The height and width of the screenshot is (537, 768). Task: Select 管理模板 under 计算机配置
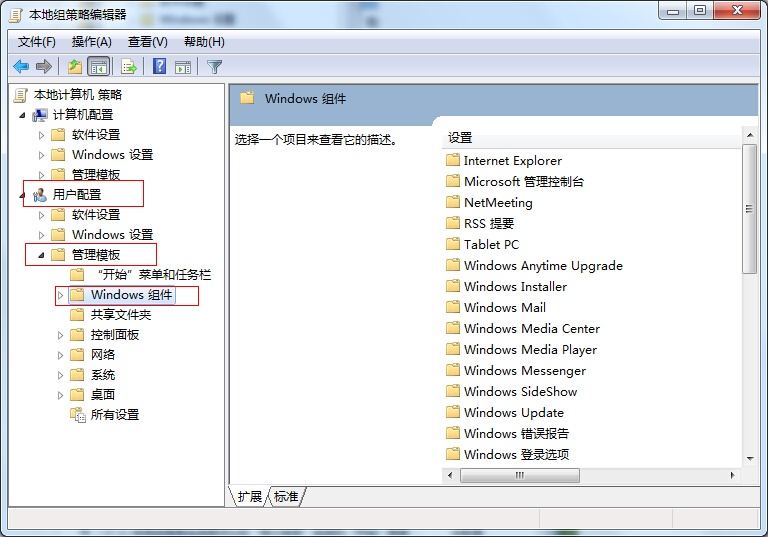pyautogui.click(x=96, y=174)
